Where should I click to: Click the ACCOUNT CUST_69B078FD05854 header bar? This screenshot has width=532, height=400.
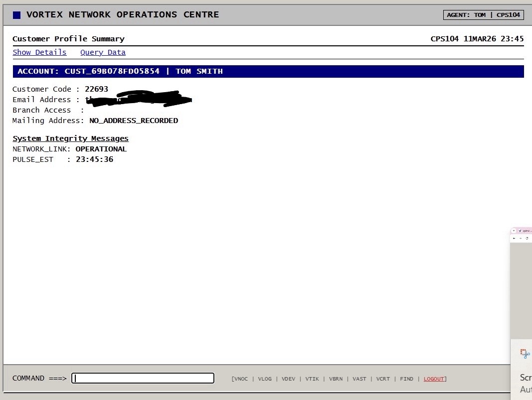(268, 71)
